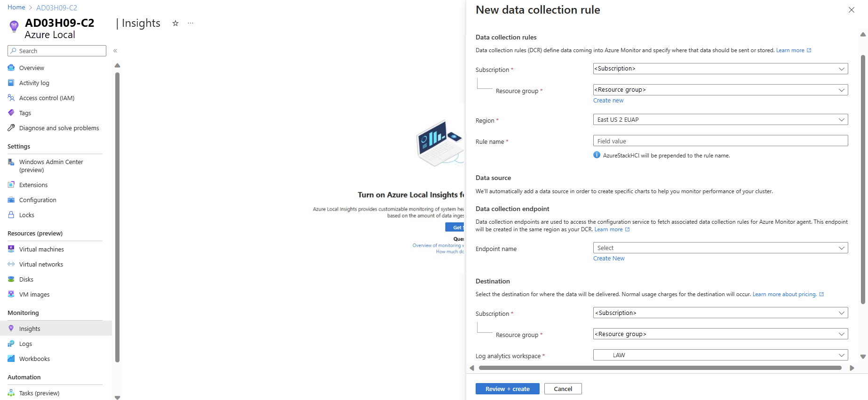Open the Log analytics workspace LAW dropdown
868x400 pixels.
coord(720,355)
